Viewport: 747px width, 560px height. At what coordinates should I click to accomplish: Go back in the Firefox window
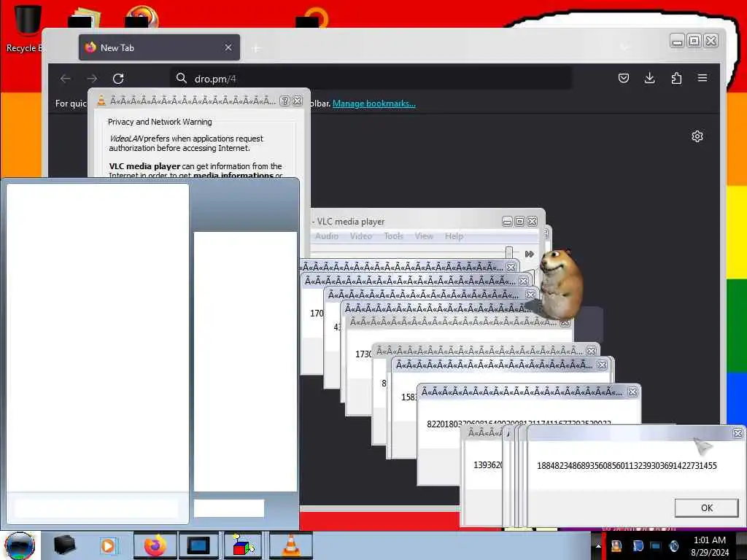coord(65,79)
